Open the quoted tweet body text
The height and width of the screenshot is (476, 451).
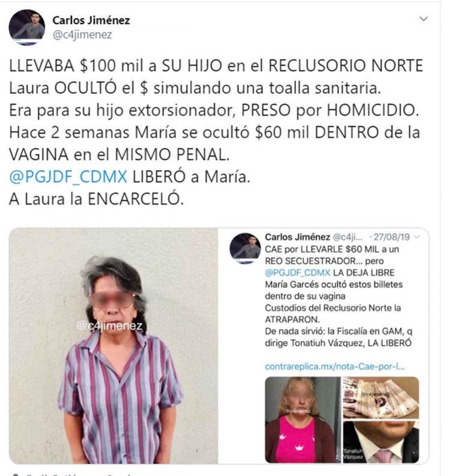[x=338, y=296]
